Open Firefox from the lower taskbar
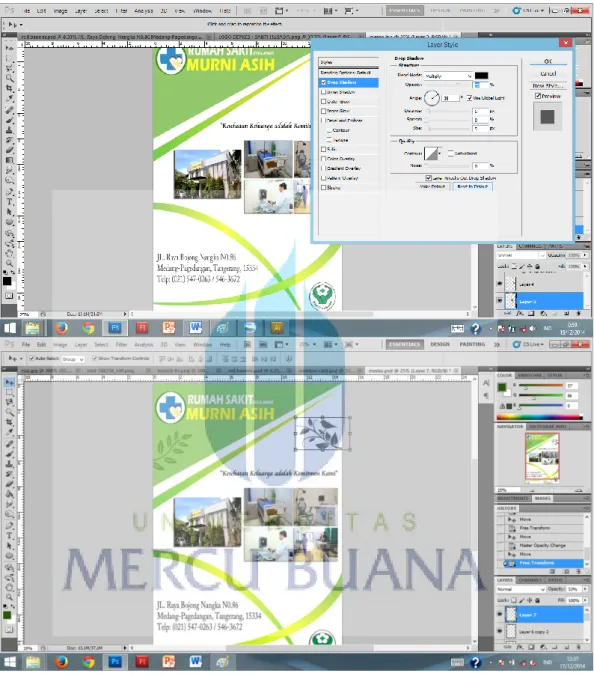This screenshot has height=676, width=594. coord(61,662)
